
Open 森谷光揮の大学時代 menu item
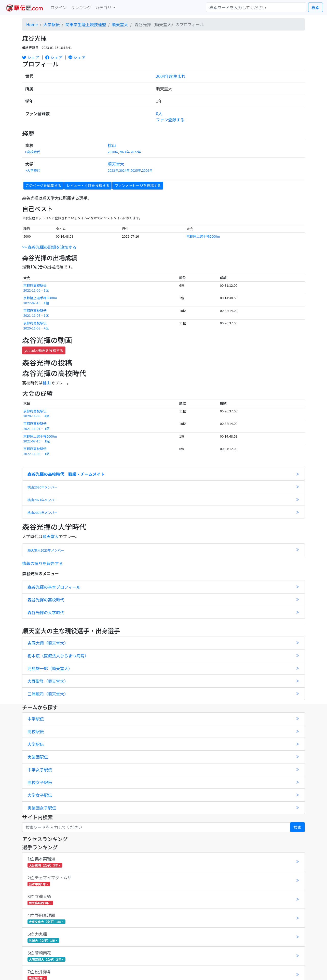pos(163,613)
